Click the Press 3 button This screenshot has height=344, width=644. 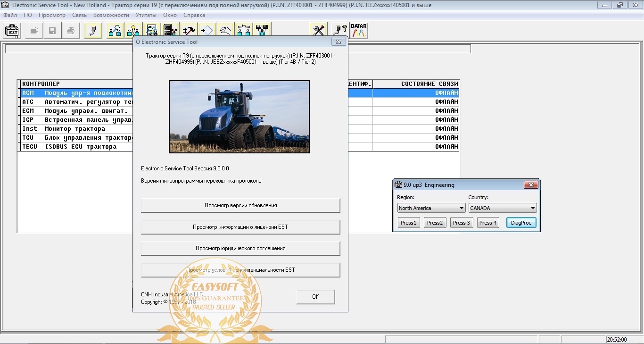(462, 223)
